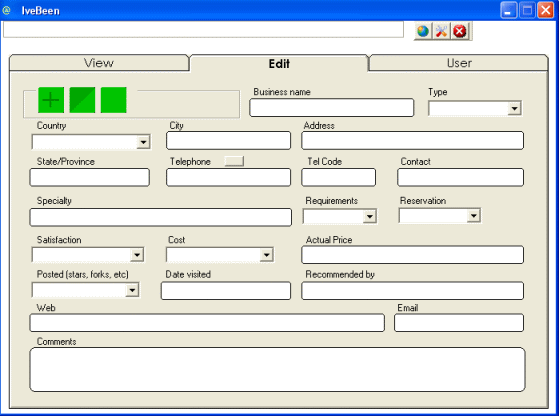Image resolution: width=559 pixels, height=416 pixels.
Task: Expand the Requirements dropdown
Action: [x=370, y=216]
